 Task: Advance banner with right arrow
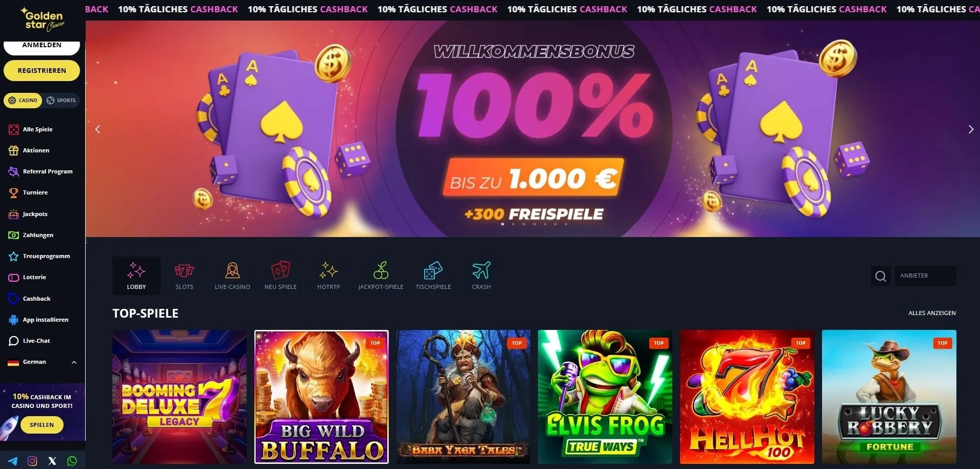(970, 129)
